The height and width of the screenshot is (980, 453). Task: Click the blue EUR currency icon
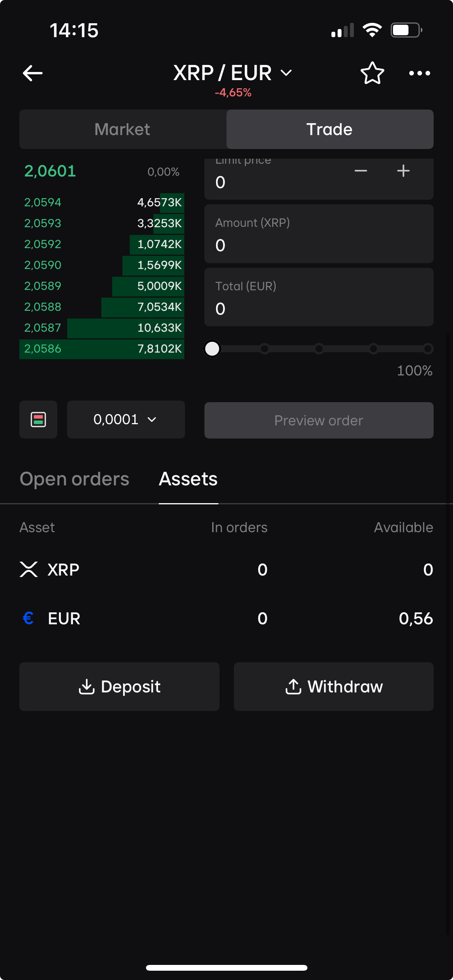click(28, 618)
